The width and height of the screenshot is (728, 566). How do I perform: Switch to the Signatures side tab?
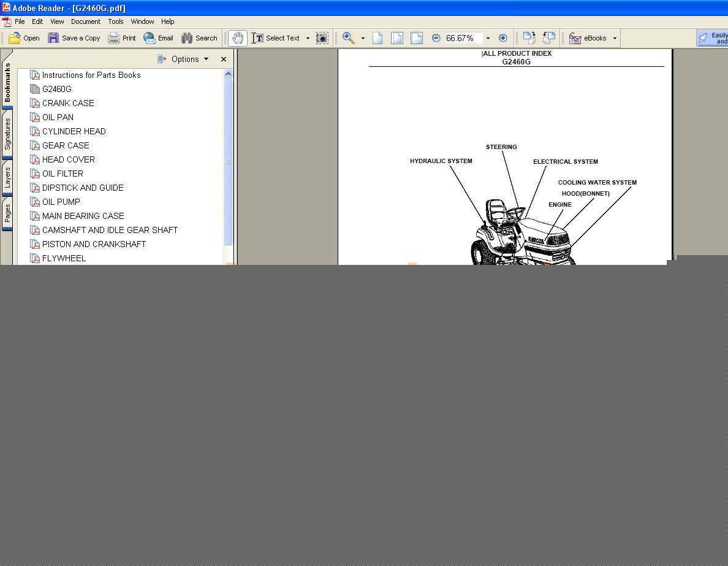coord(7,134)
